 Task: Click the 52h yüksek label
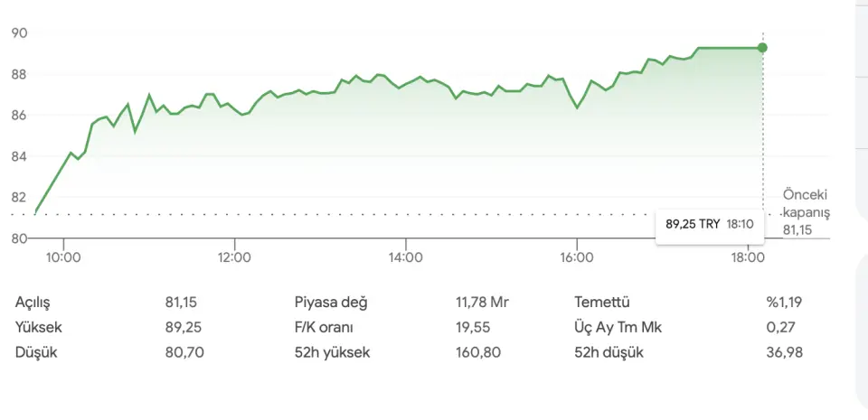click(x=332, y=352)
